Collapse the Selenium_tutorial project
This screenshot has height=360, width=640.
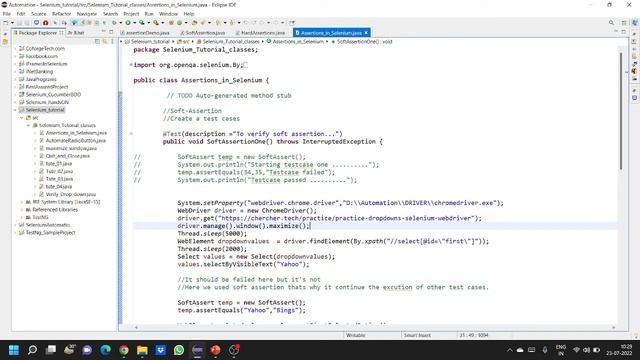pos(16,110)
